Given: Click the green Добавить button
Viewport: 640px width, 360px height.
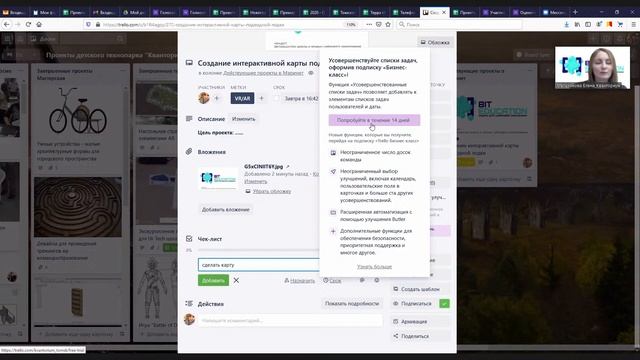Looking at the screenshot, I should coord(213,280).
